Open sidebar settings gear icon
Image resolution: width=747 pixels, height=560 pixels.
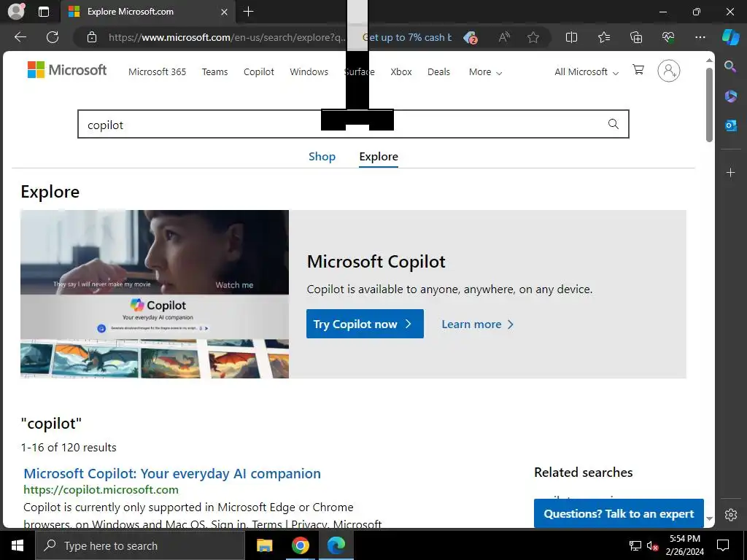(x=730, y=515)
